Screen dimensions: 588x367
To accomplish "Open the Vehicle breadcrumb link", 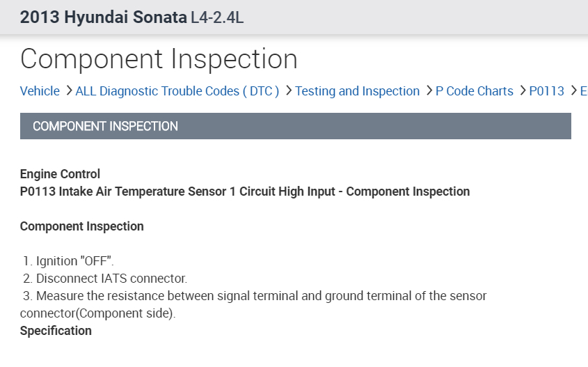I will point(40,91).
